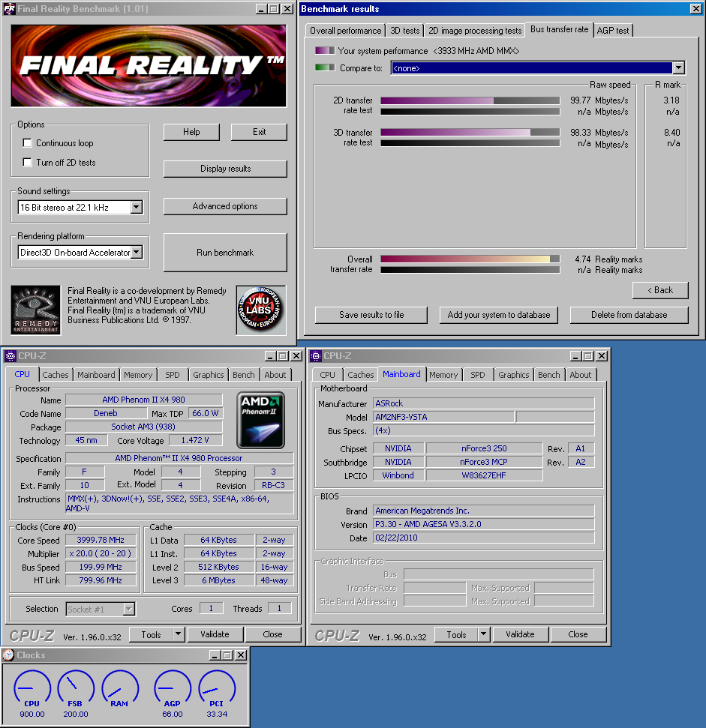This screenshot has width=706, height=728.
Task: Open the 2D image processing tests tab
Action: [x=475, y=31]
